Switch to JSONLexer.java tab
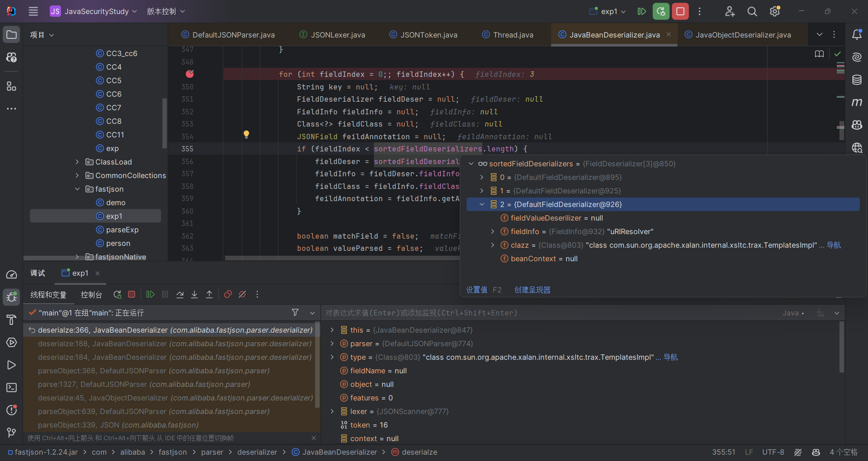868x461 pixels. 332,35
